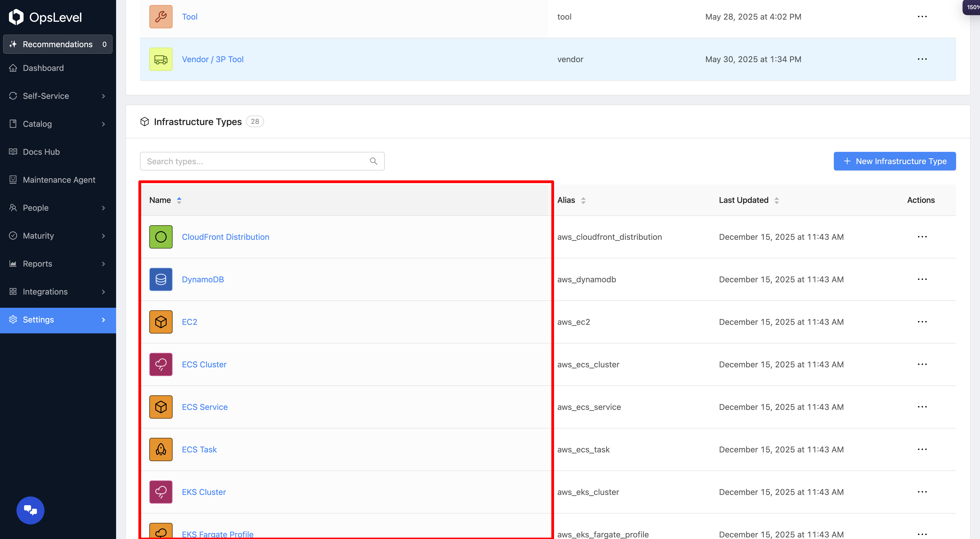Click the Vendor / 3P Tool truck icon
This screenshot has height=539, width=980.
pos(161,59)
